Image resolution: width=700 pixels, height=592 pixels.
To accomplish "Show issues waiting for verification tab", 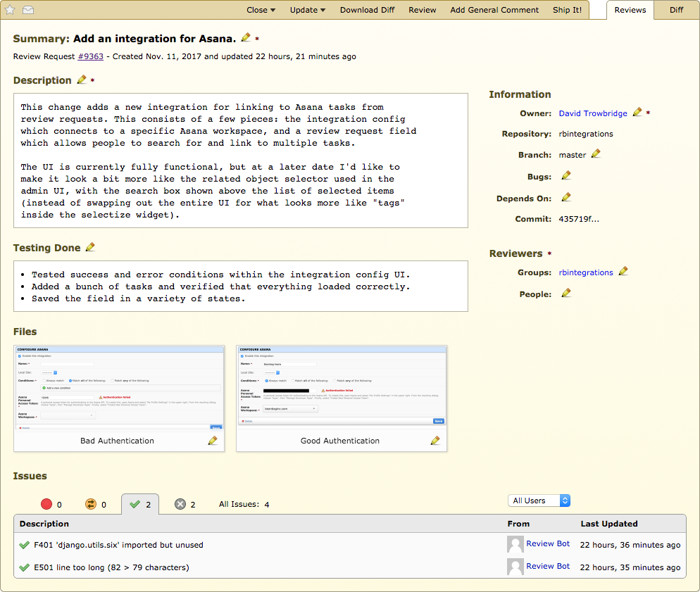I will click(x=96, y=504).
